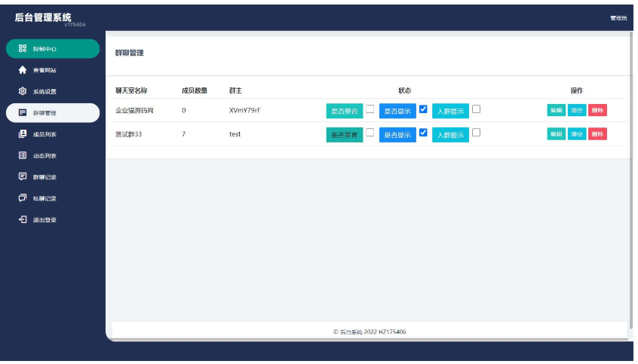This screenshot has height=364, width=638.
Task: Enable 是否禁言 checkbox for 企业猫源码网
Action: [370, 109]
